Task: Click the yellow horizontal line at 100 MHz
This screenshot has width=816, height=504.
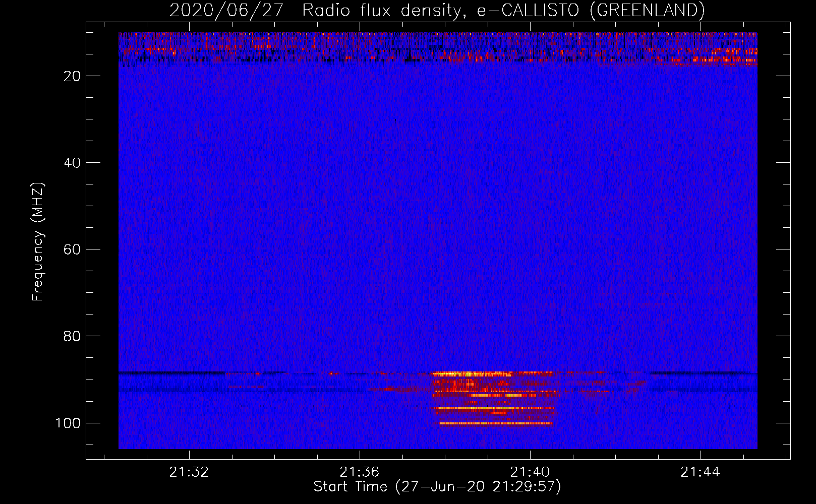Action: pyautogui.click(x=495, y=423)
